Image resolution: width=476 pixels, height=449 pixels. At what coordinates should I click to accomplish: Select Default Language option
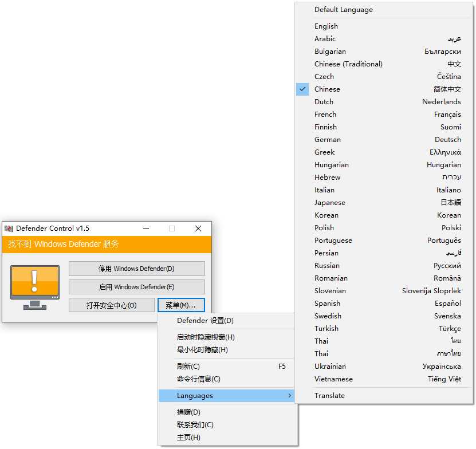click(384, 10)
